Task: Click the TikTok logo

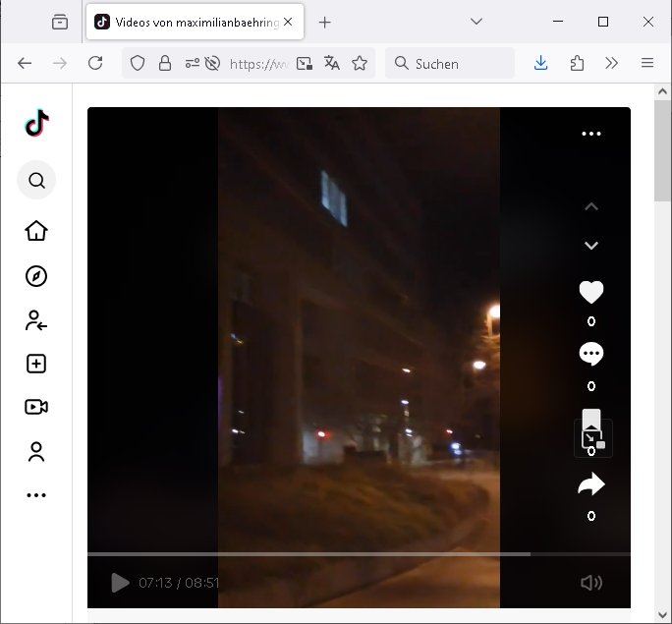Action: point(36,124)
